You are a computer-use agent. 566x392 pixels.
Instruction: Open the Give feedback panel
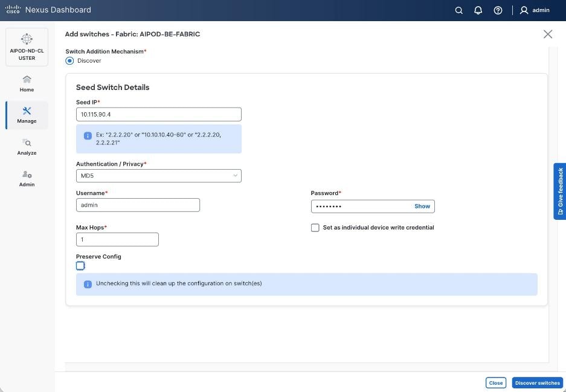click(x=559, y=190)
